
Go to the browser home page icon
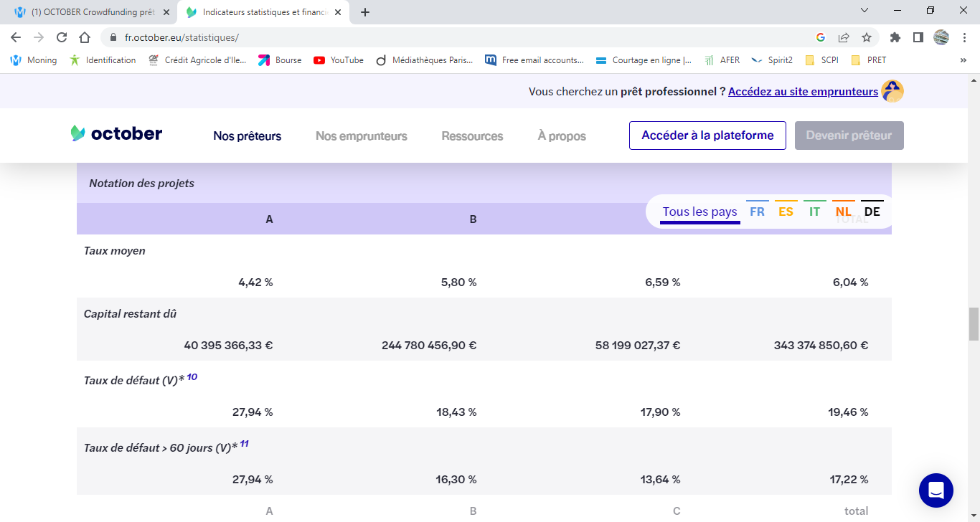(85, 37)
